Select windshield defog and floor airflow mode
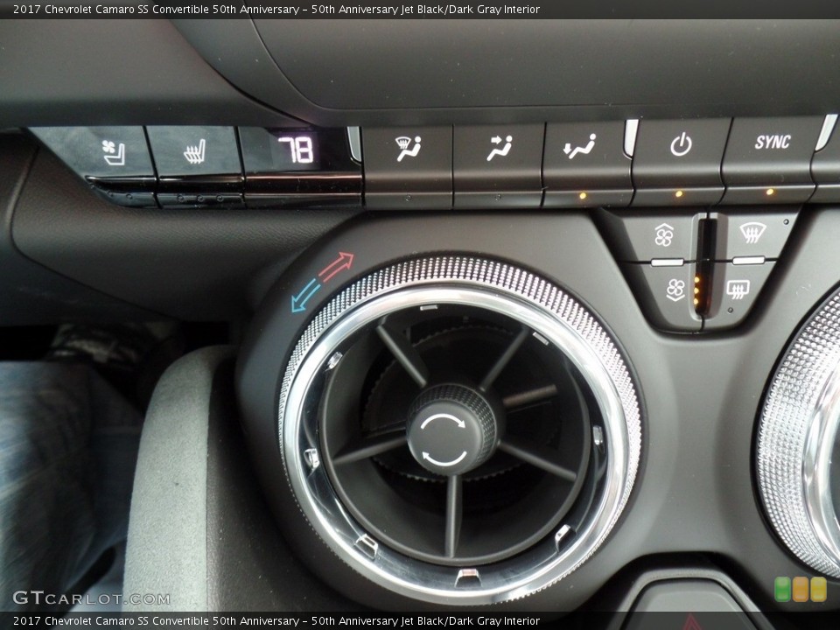Screen dimensions: 840x630 tap(409, 149)
